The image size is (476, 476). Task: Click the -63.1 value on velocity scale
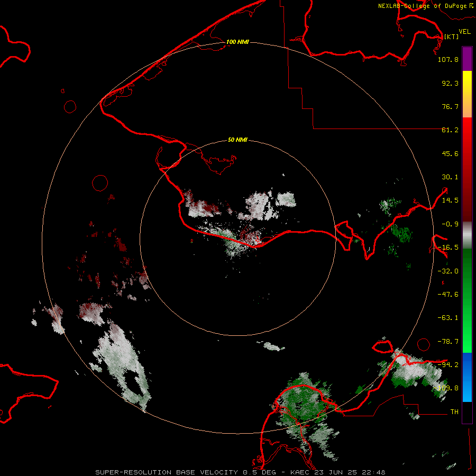pyautogui.click(x=448, y=318)
